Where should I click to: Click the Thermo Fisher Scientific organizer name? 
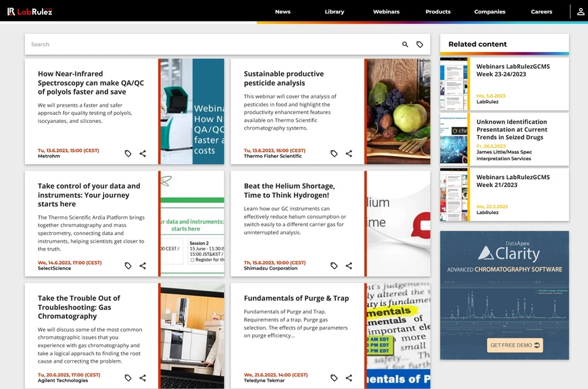coord(272,156)
